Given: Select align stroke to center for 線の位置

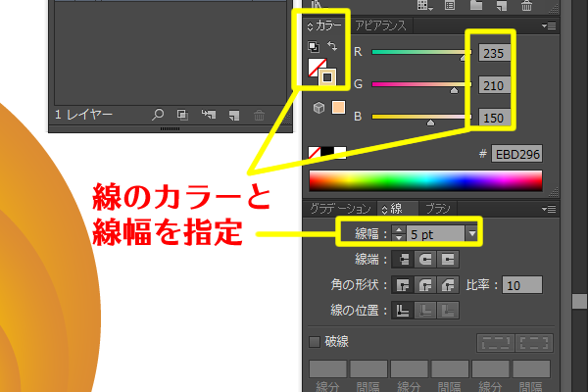Looking at the screenshot, I should 401,311.
